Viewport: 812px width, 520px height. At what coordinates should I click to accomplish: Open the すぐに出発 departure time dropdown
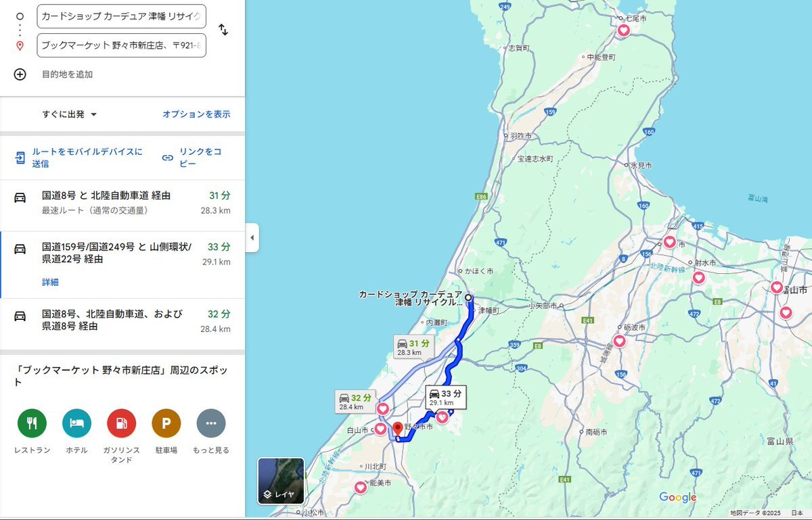point(70,114)
